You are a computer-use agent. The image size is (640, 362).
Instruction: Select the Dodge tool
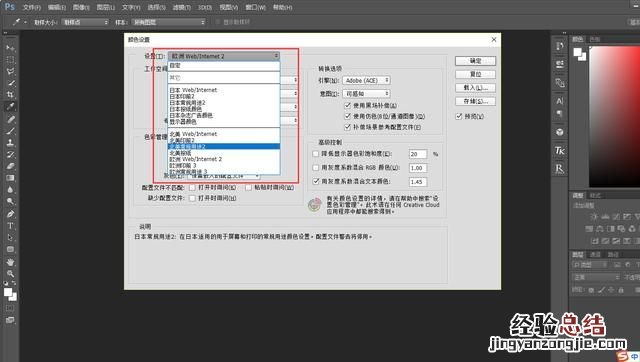pos(10,202)
